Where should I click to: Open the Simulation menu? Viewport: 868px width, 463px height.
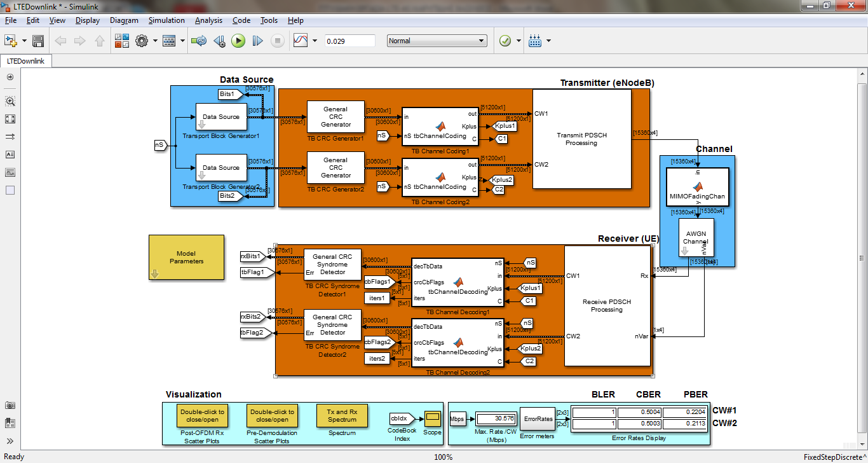166,20
